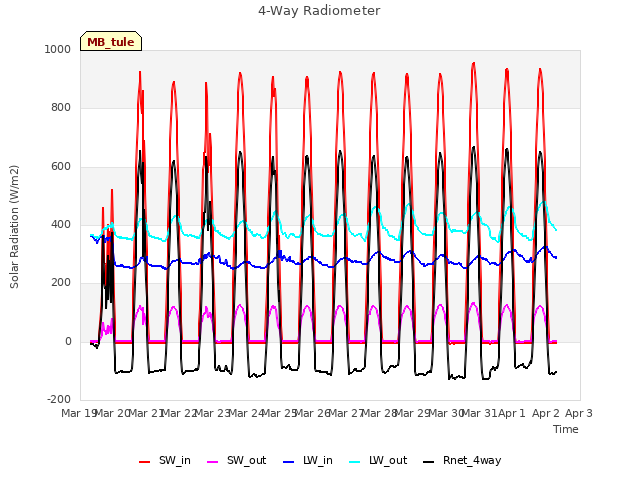
Task: Click the Apr 1 x-axis date label
Action: [512, 413]
